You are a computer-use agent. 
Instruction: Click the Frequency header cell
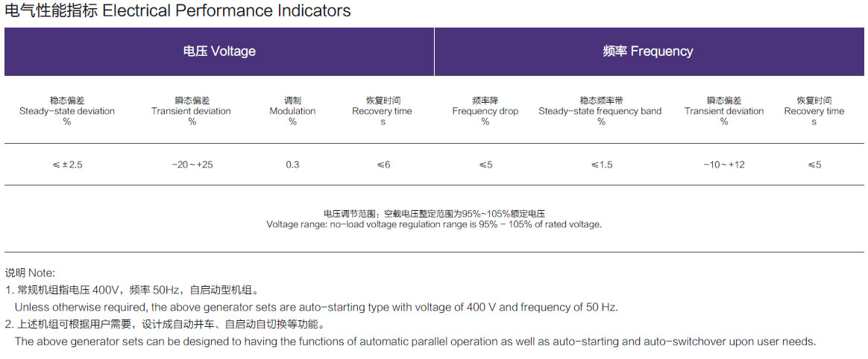tap(649, 51)
